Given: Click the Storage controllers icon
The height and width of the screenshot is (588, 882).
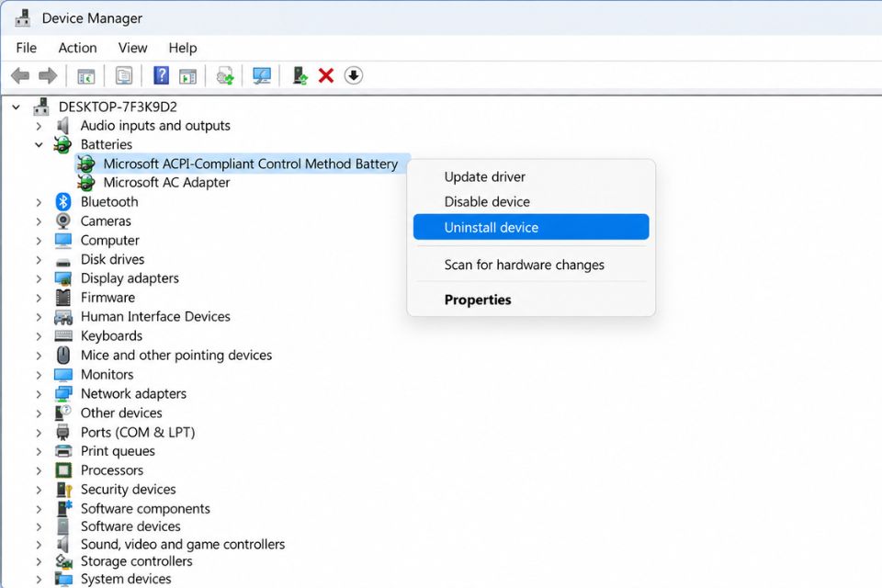Looking at the screenshot, I should click(x=63, y=561).
